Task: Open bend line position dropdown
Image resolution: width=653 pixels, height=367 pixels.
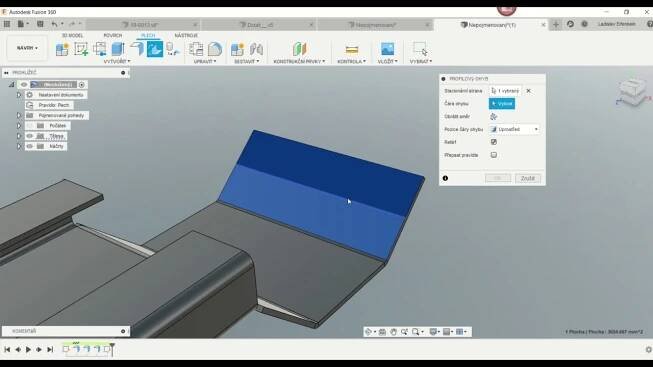Action: (515, 130)
